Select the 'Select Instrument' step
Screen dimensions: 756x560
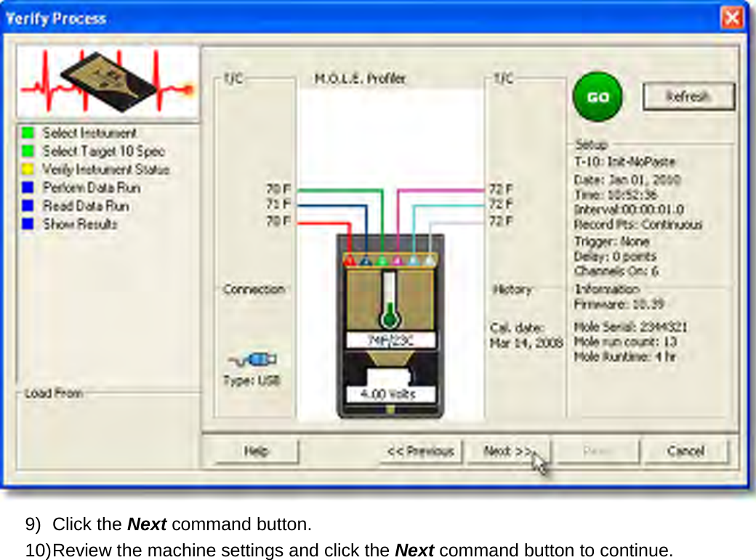pyautogui.click(x=89, y=132)
